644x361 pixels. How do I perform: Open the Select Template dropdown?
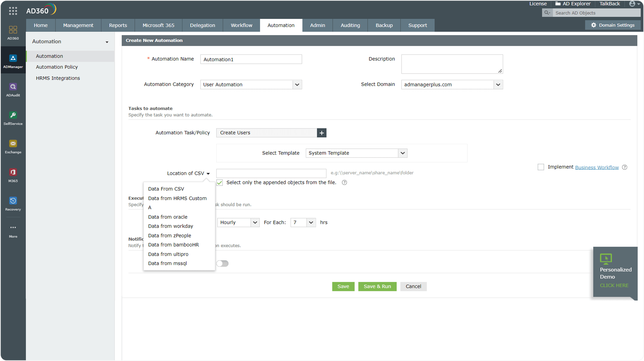pos(402,153)
